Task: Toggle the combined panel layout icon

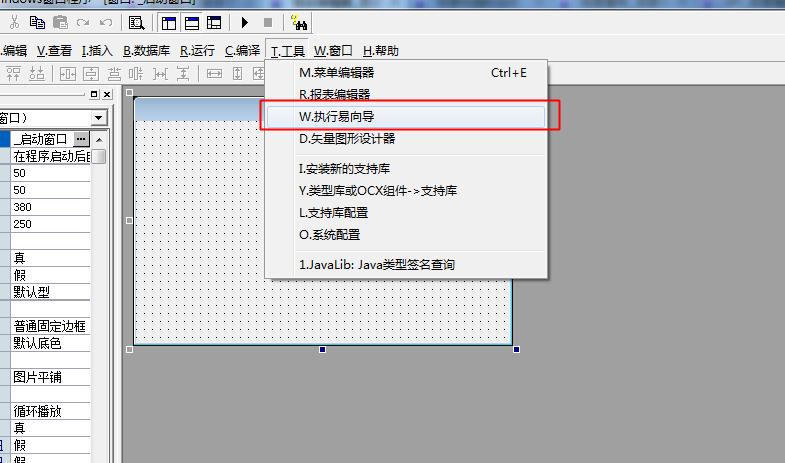Action: coord(214,23)
